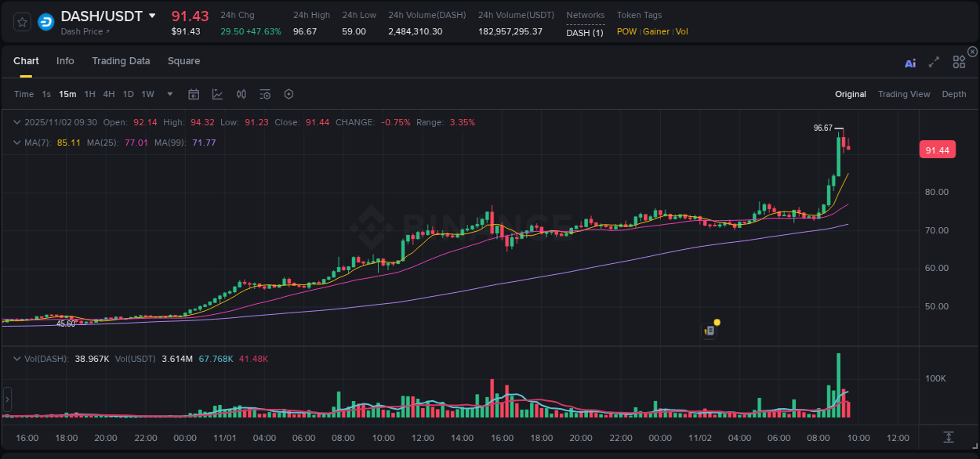Click the Dash coin logo
The height and width of the screenshot is (459, 980).
click(x=45, y=21)
